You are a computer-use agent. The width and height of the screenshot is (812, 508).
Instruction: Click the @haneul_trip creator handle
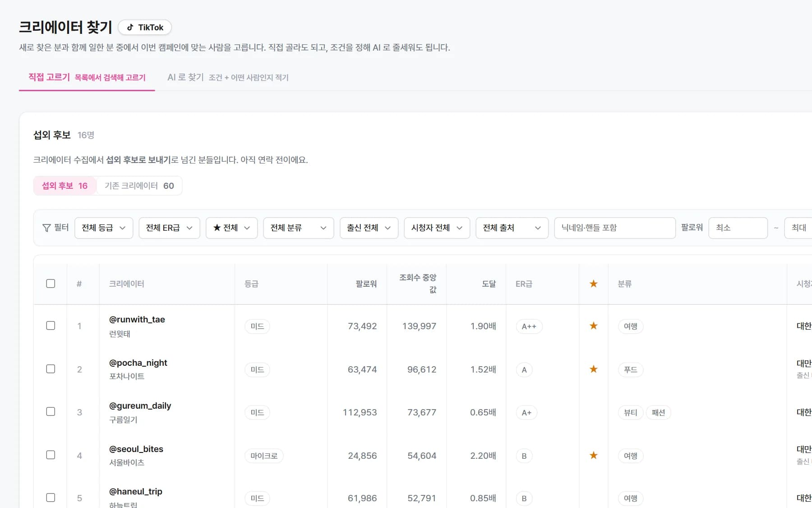click(x=136, y=491)
